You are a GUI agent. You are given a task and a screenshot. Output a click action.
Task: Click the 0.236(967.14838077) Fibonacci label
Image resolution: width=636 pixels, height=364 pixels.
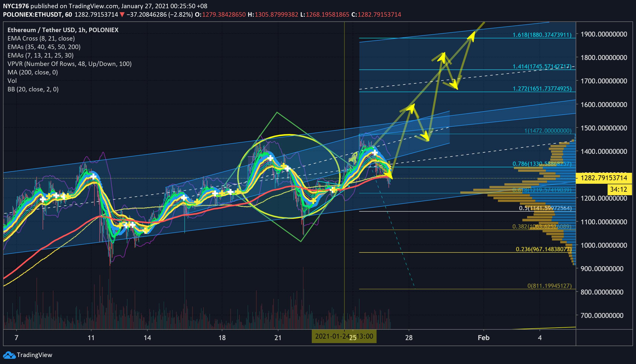(x=544, y=249)
